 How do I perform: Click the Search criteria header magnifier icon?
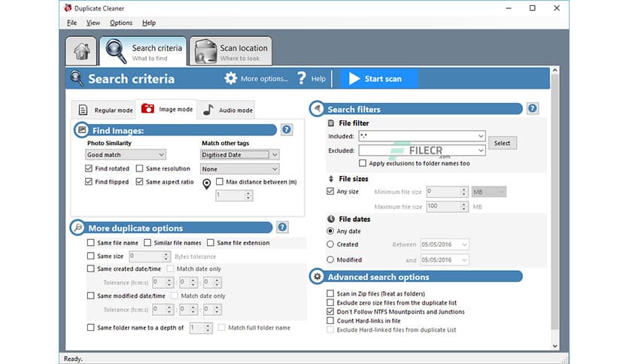coord(77,78)
